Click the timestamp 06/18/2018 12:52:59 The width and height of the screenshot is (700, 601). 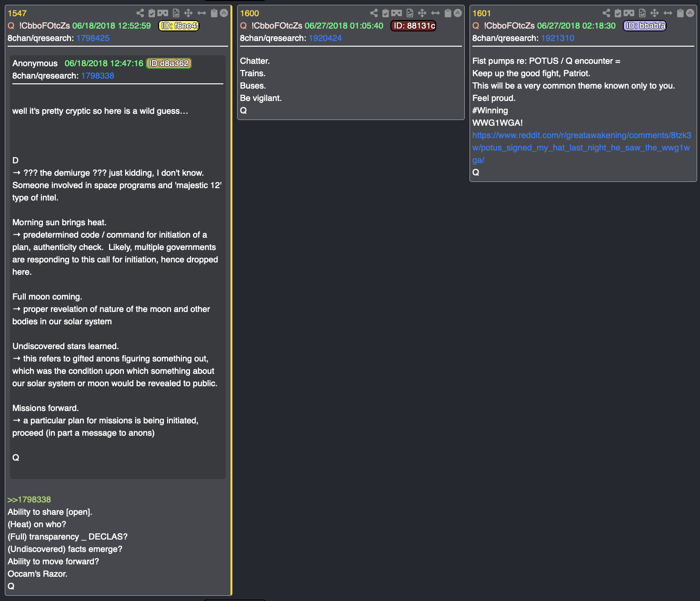click(111, 26)
